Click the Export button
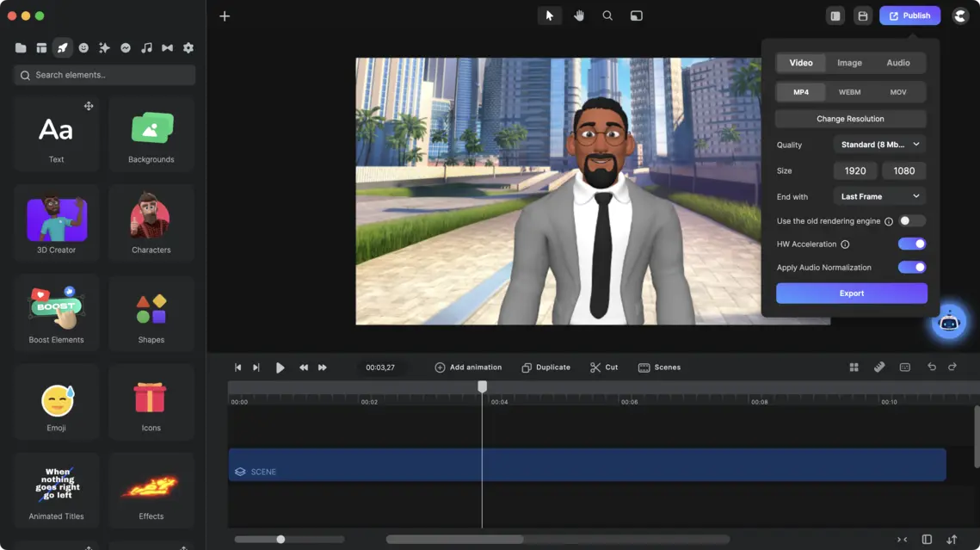The width and height of the screenshot is (980, 550). [851, 294]
